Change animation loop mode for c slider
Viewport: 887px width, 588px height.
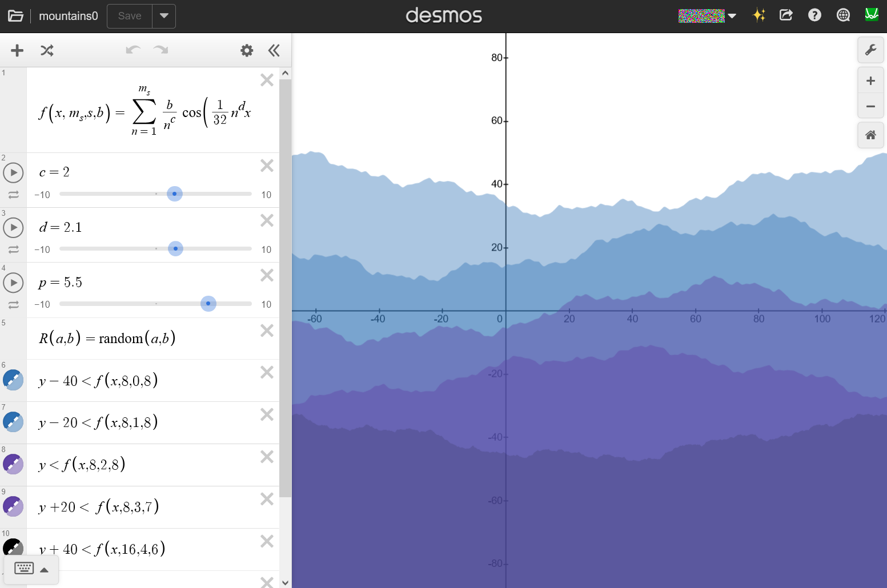click(x=13, y=195)
